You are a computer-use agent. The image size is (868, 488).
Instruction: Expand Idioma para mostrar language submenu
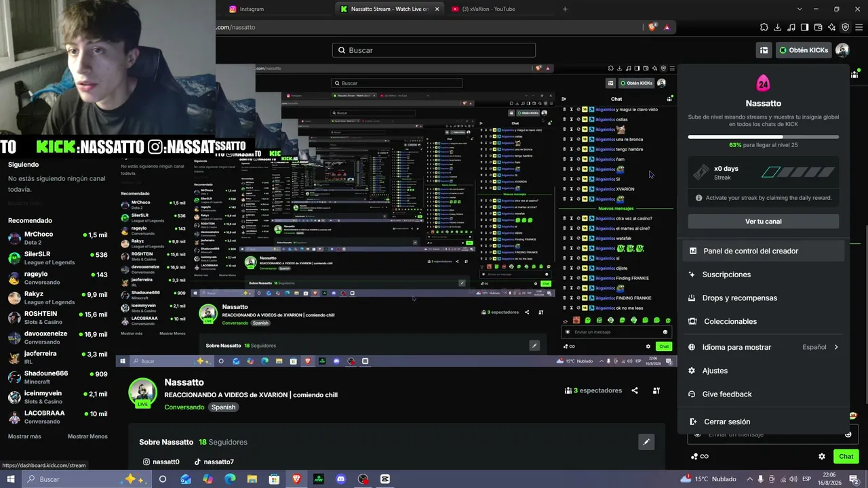coord(764,347)
